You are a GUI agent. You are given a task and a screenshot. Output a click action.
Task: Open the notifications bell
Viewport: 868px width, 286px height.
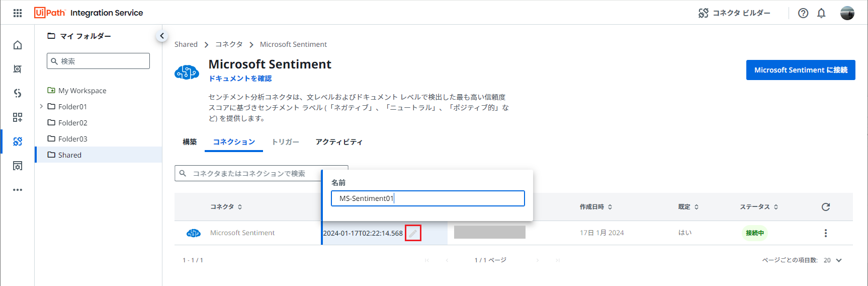pyautogui.click(x=821, y=13)
